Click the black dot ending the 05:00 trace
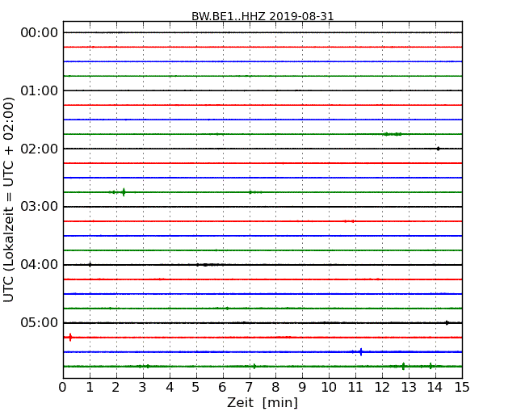525x420 pixels. (447, 323)
